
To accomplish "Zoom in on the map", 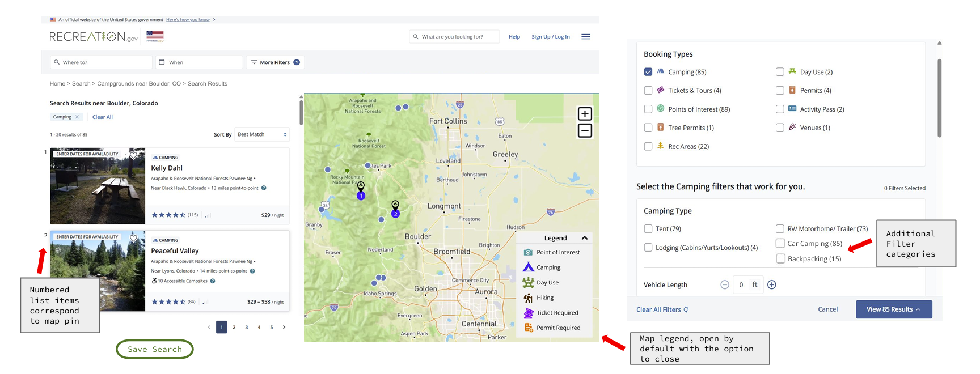I will click(x=585, y=114).
